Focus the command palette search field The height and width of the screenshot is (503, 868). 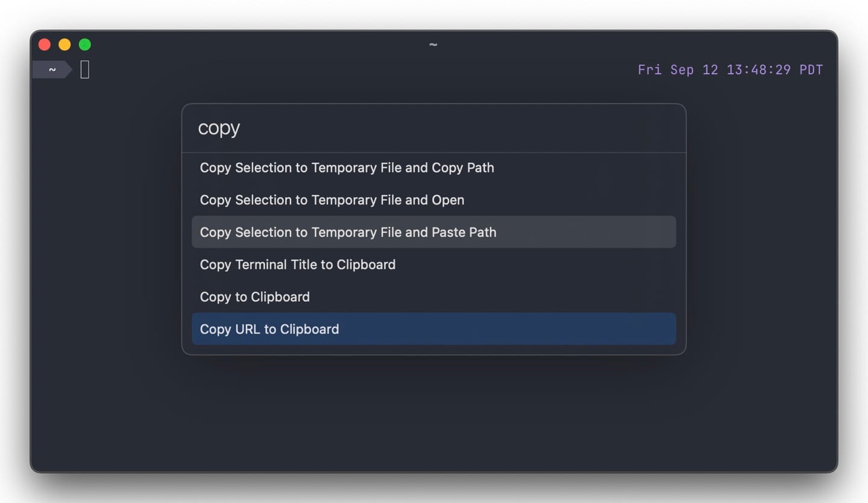433,128
